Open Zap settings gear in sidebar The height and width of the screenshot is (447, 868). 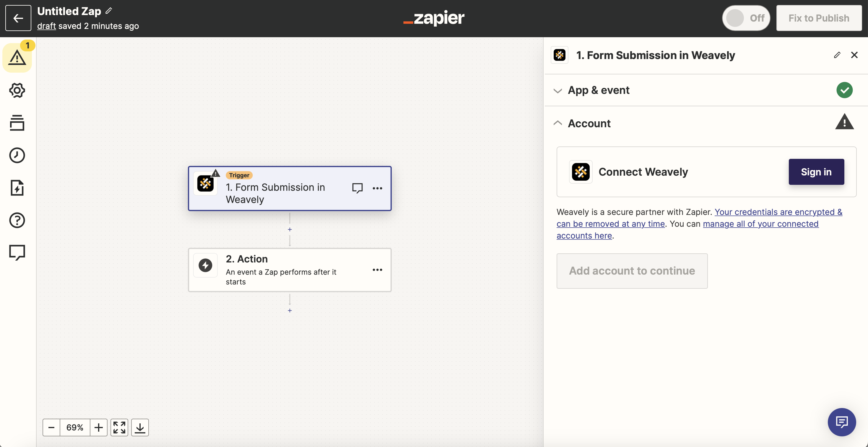tap(17, 90)
